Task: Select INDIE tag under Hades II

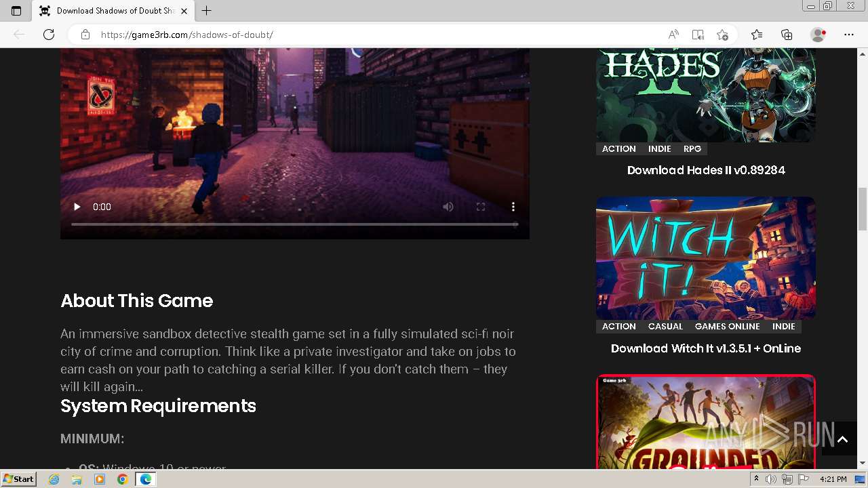Action: [660, 149]
